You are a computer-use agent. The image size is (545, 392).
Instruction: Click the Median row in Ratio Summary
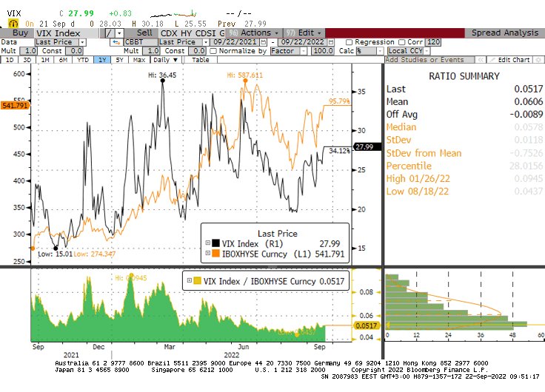click(x=464, y=127)
